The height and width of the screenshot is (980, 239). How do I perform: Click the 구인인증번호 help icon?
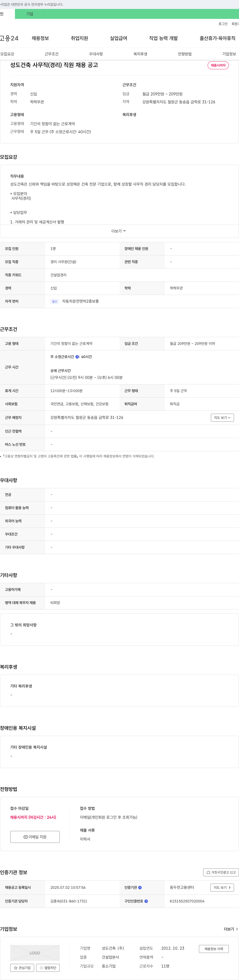[146, 901]
